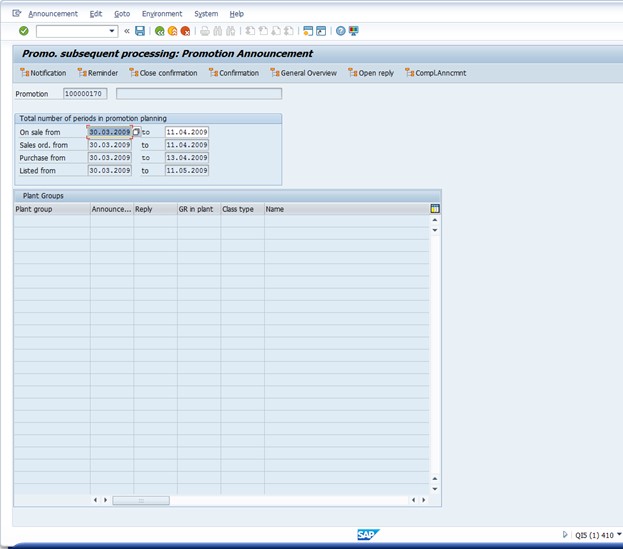The height and width of the screenshot is (549, 623).
Task: Click the green Back icon
Action: [160, 31]
